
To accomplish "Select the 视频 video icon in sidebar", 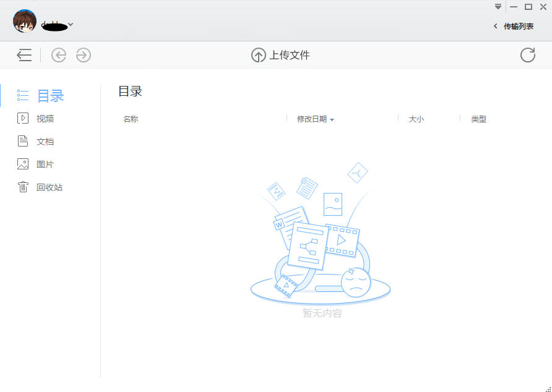I will (23, 118).
